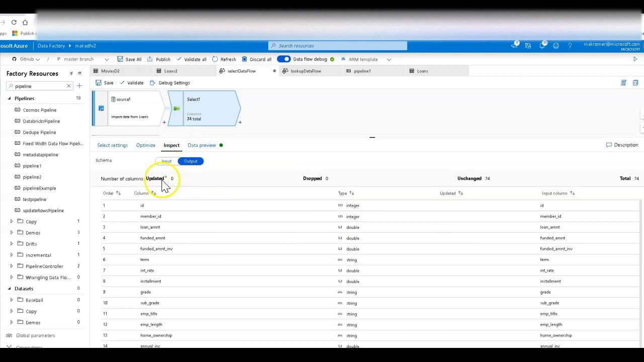The height and width of the screenshot is (362, 644).
Task: Switch the schema view to Input
Action: tap(167, 161)
